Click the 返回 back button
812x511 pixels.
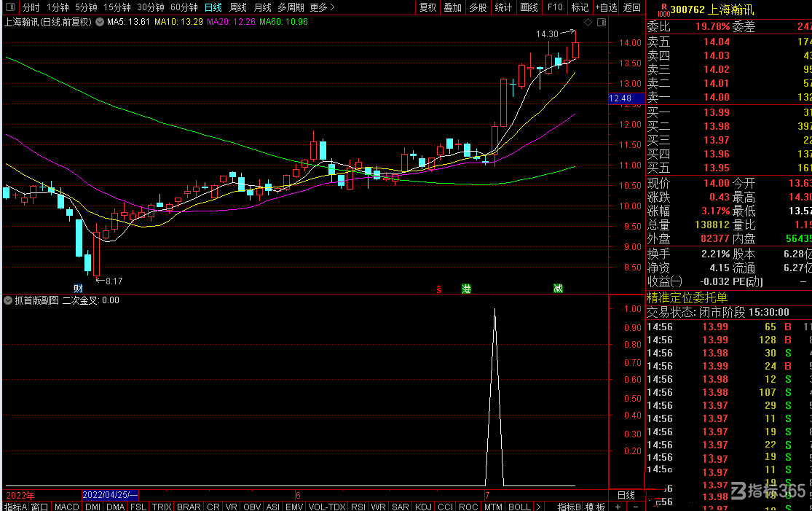pyautogui.click(x=632, y=7)
